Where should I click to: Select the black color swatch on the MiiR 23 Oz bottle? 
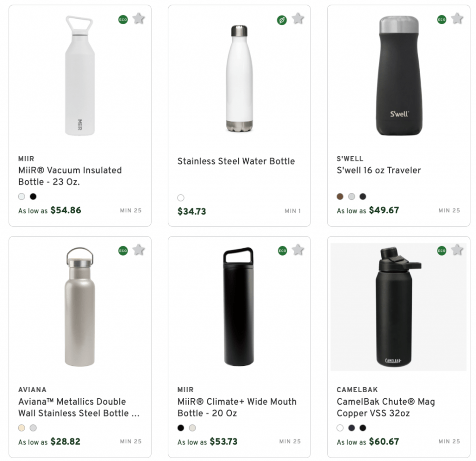(33, 197)
